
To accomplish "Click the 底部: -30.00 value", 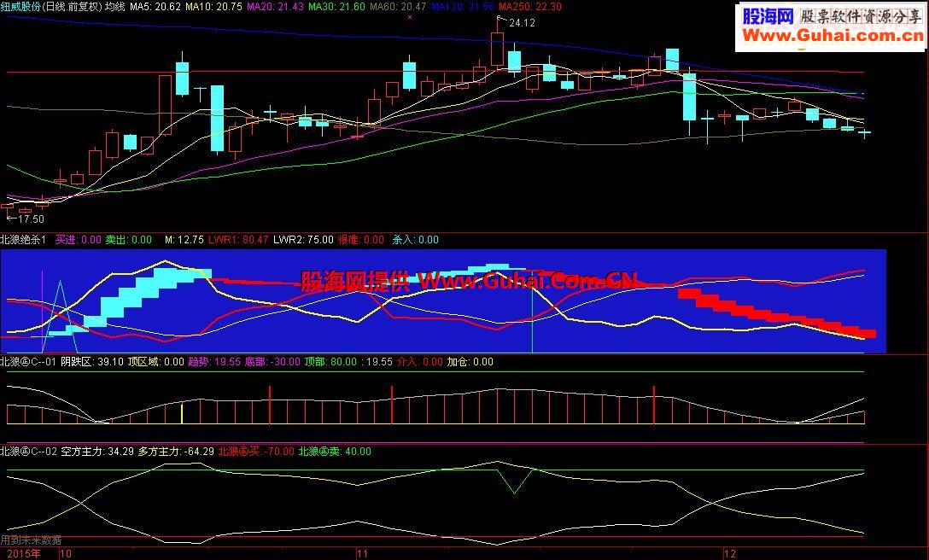I will tap(272, 362).
